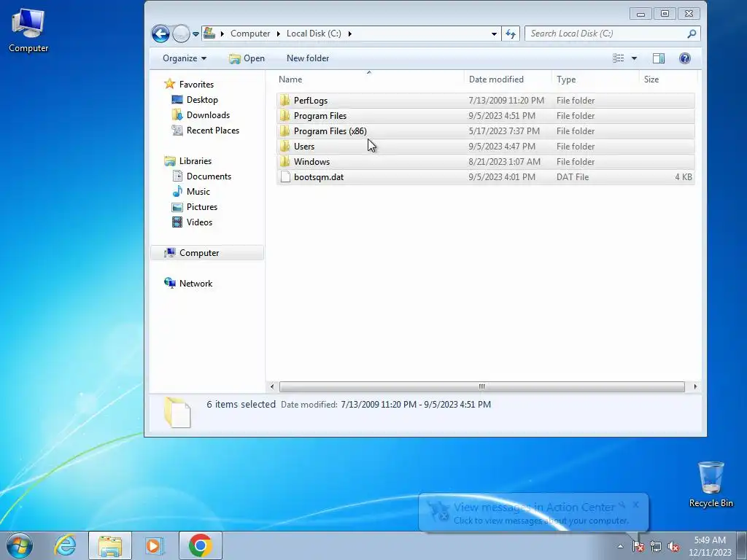Click the DAT File type cell
The height and width of the screenshot is (560, 747).
coord(573,176)
